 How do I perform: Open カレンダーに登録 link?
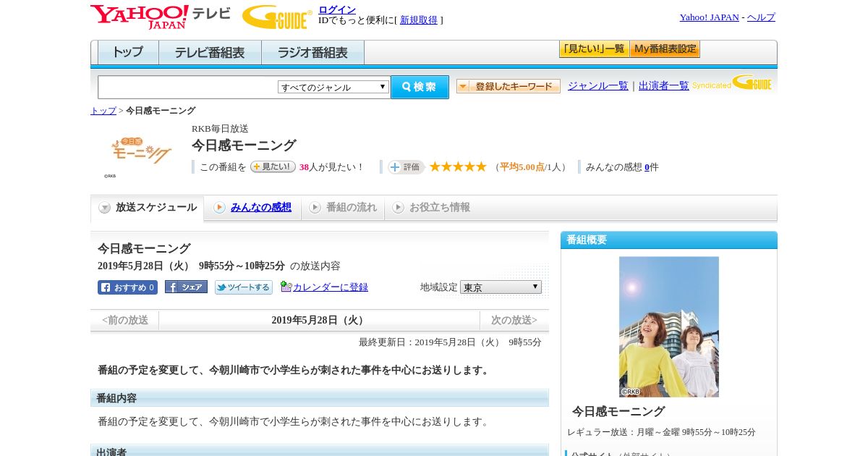(x=331, y=287)
